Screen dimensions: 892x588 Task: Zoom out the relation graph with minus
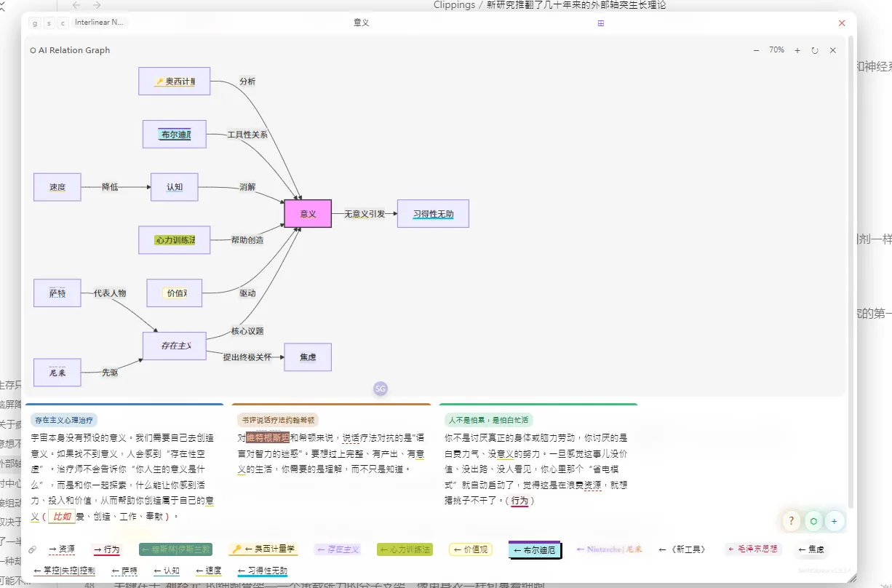point(756,50)
